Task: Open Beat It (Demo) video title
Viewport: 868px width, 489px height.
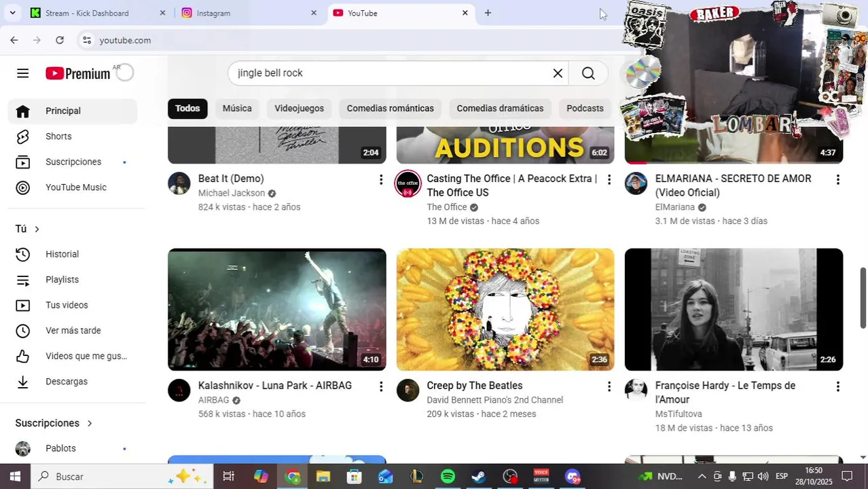Action: (231, 179)
